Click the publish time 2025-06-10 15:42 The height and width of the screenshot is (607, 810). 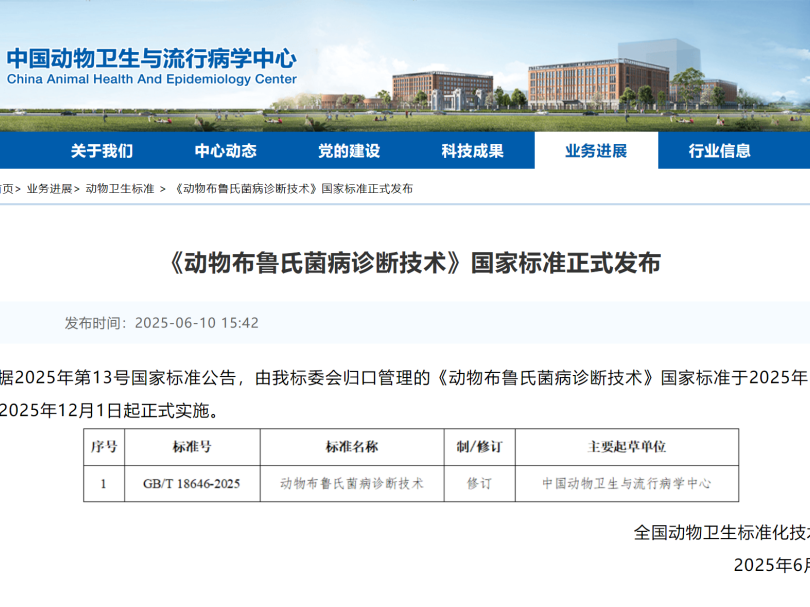(x=196, y=323)
